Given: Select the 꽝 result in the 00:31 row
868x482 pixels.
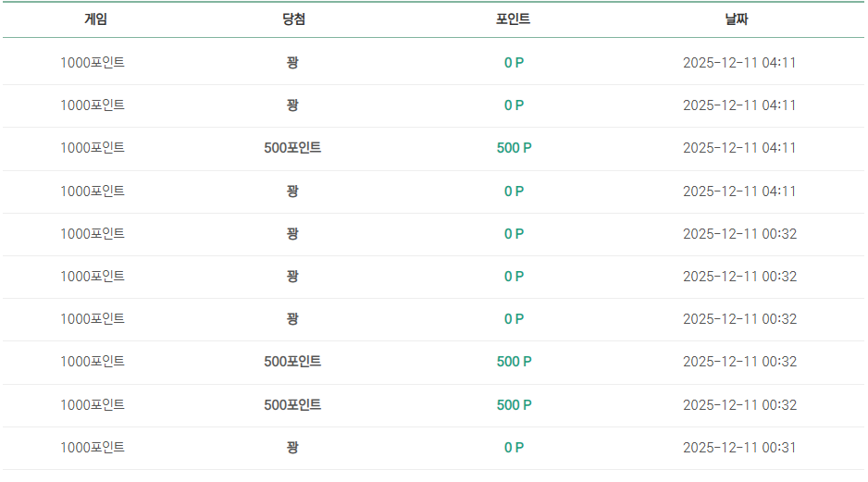Looking at the screenshot, I should (292, 448).
